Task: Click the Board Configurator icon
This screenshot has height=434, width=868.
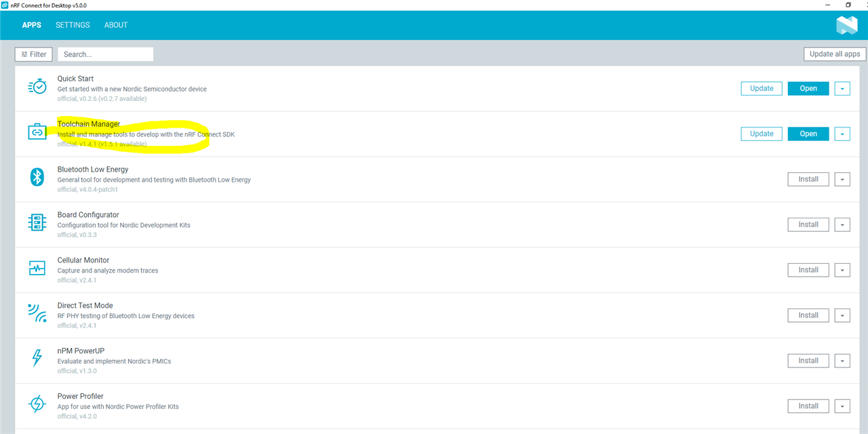Action: click(37, 222)
